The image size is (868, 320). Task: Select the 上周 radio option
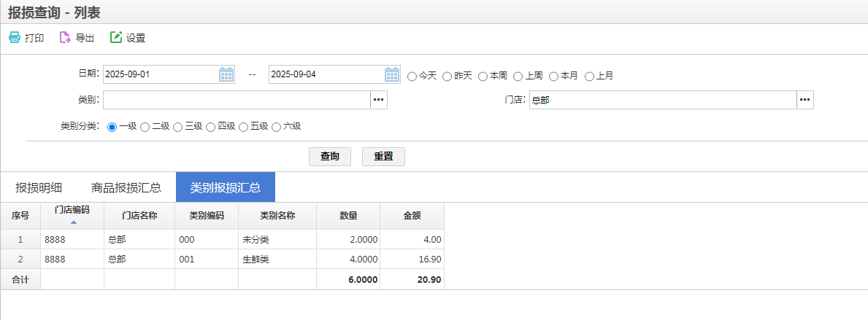pos(518,76)
